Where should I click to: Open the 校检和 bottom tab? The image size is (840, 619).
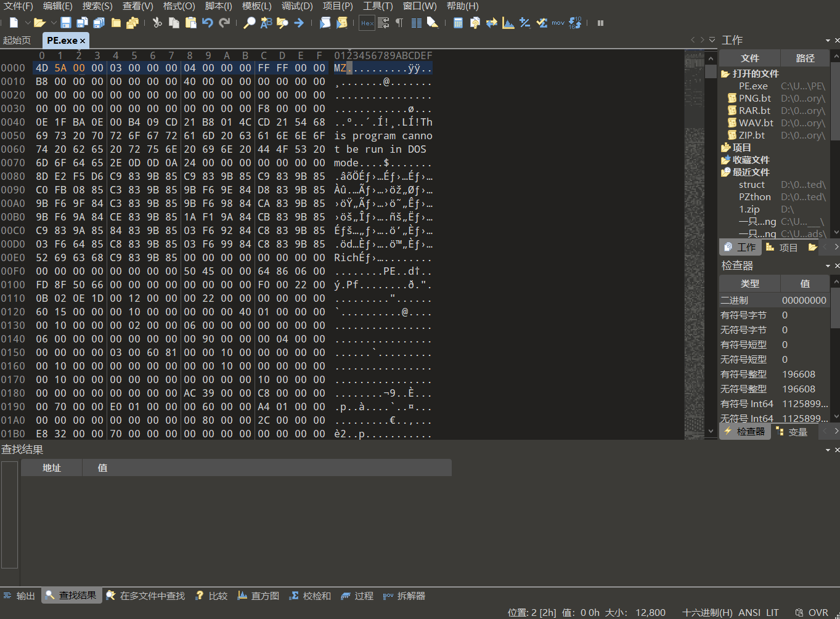[311, 596]
